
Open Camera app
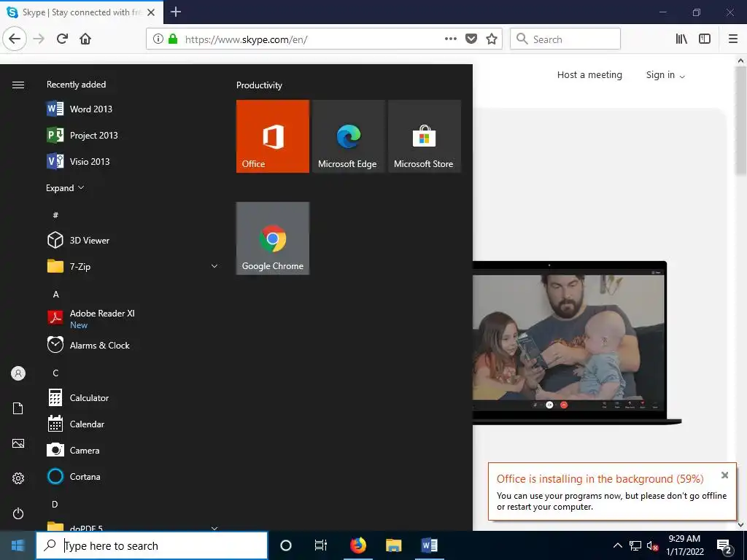tap(85, 450)
